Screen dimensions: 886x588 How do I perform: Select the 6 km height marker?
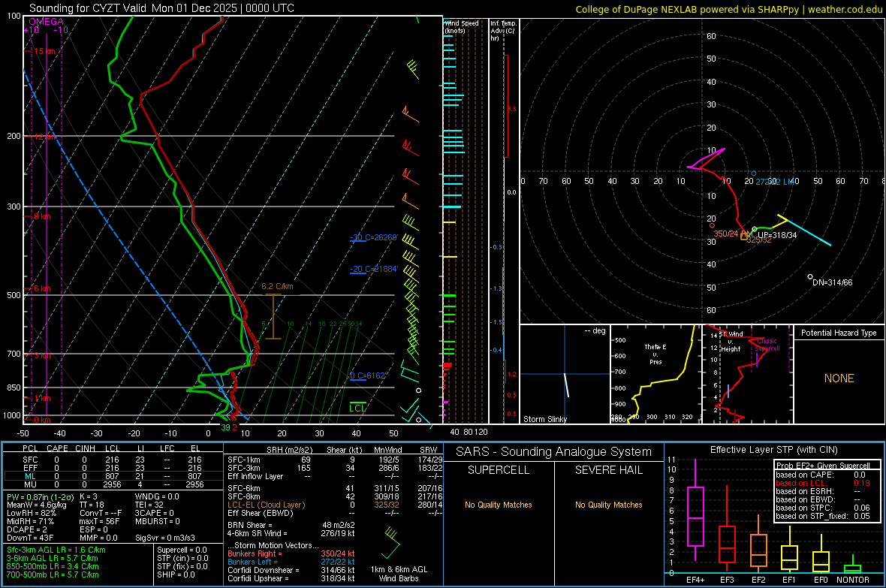pos(42,288)
